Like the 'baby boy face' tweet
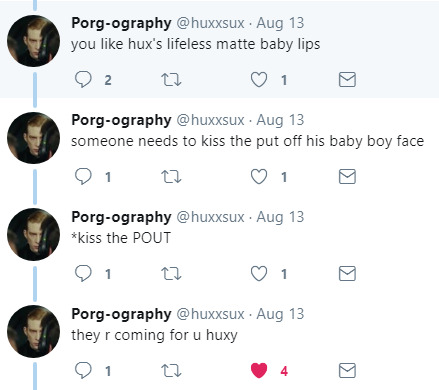 (259, 177)
